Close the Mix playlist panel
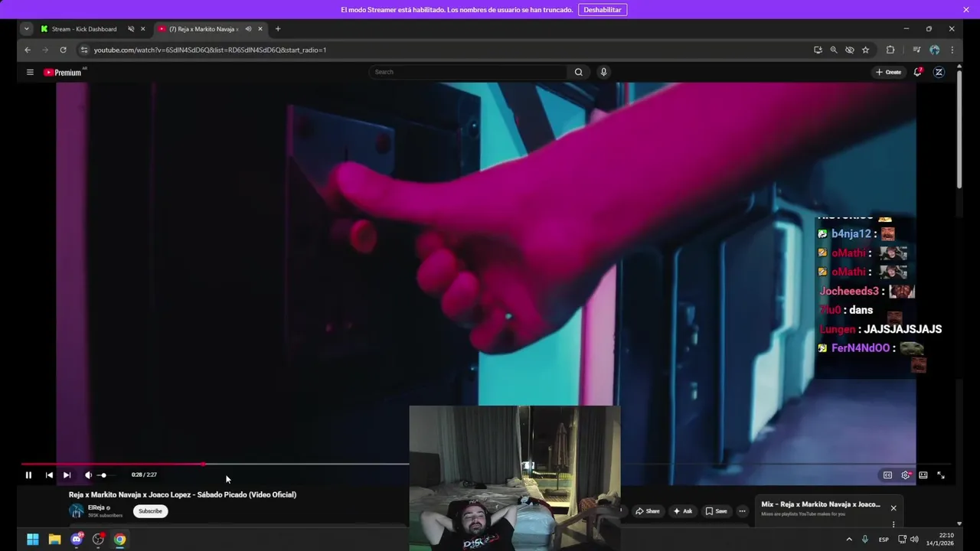 click(893, 508)
